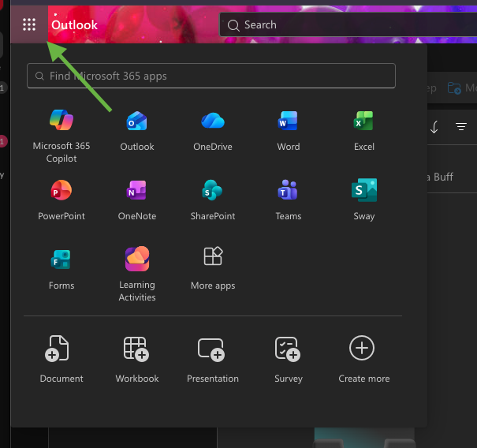The width and height of the screenshot is (477, 448).
Task: Launch Teams app
Action: click(x=288, y=200)
